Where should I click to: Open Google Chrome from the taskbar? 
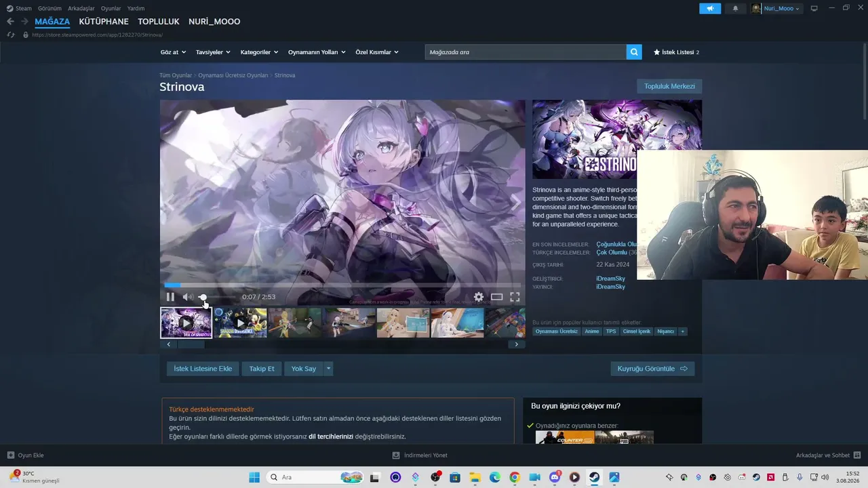coord(515,477)
